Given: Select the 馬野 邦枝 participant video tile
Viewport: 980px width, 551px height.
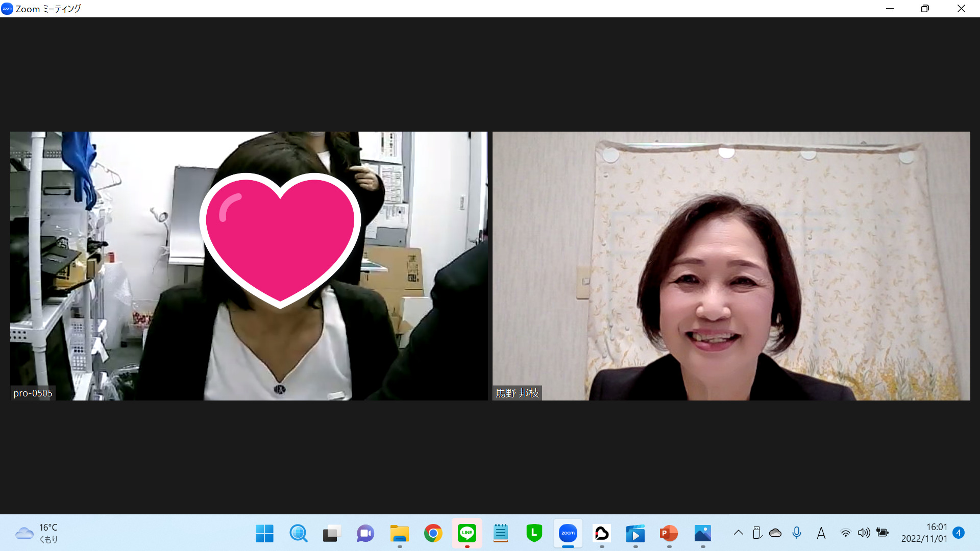Looking at the screenshot, I should pos(731,266).
